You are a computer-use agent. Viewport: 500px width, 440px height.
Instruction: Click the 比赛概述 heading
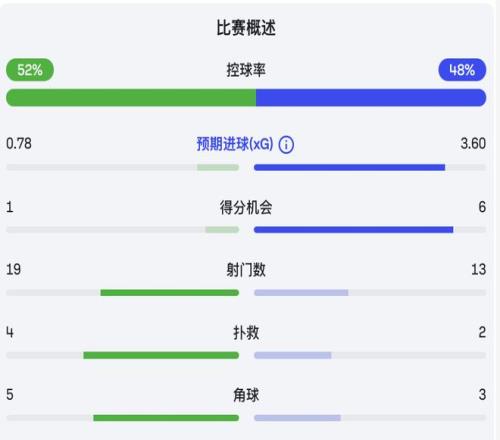246,28
